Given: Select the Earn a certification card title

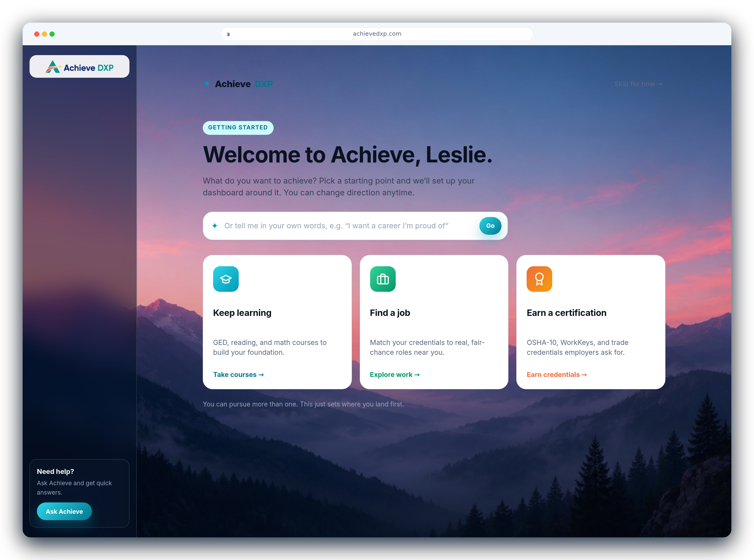Looking at the screenshot, I should pyautogui.click(x=566, y=313).
